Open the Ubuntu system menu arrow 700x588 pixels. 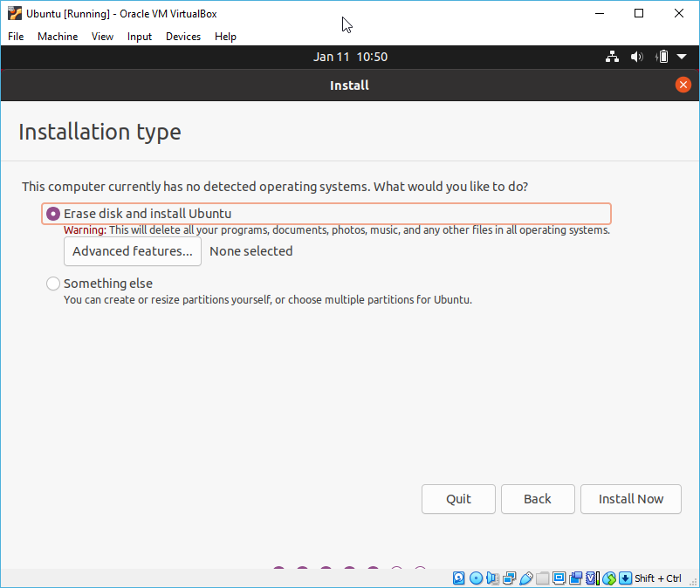(x=682, y=57)
